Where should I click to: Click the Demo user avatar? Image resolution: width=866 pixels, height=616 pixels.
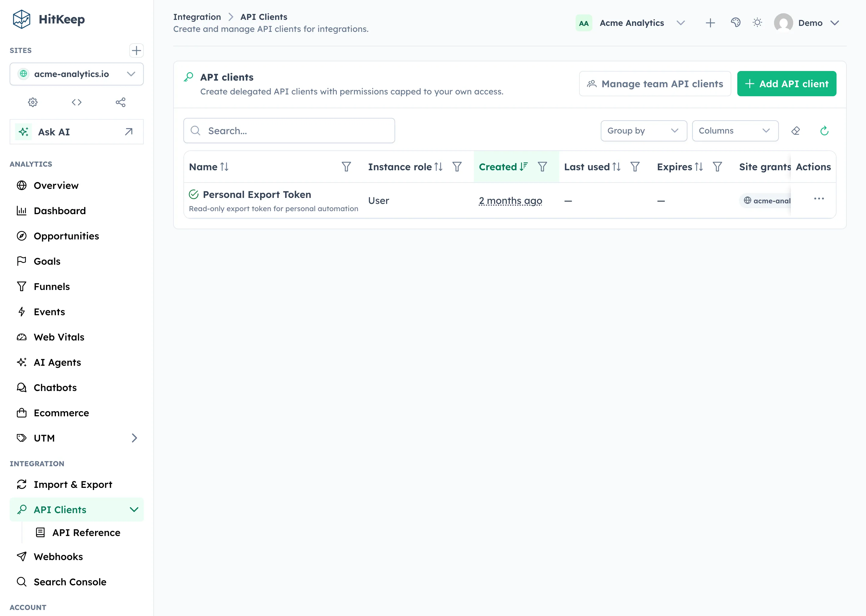783,23
